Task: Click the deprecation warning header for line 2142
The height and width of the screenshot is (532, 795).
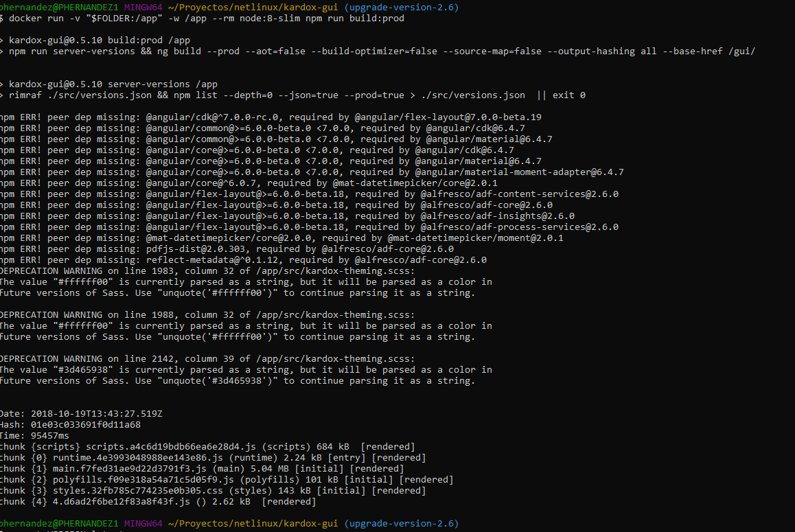Action: (207, 359)
